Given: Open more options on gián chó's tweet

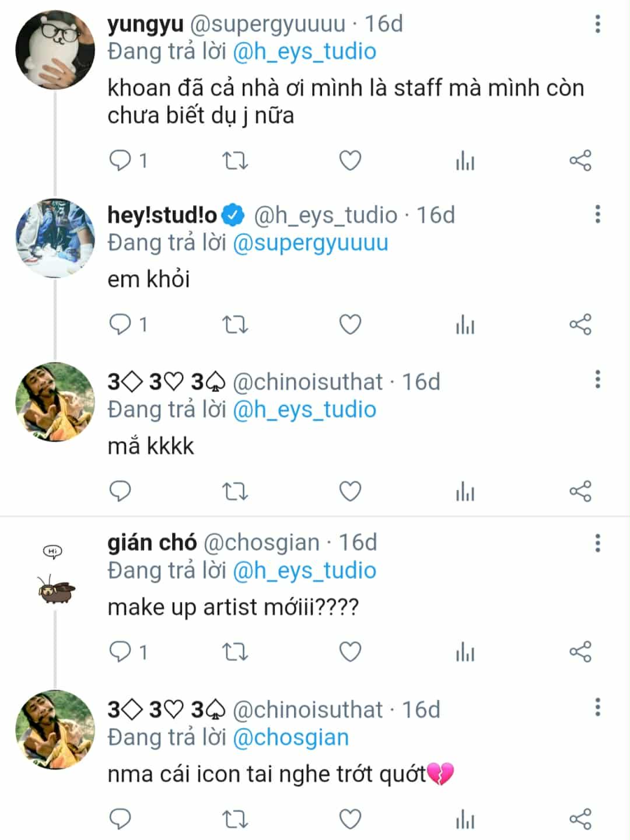Looking at the screenshot, I should tap(597, 543).
